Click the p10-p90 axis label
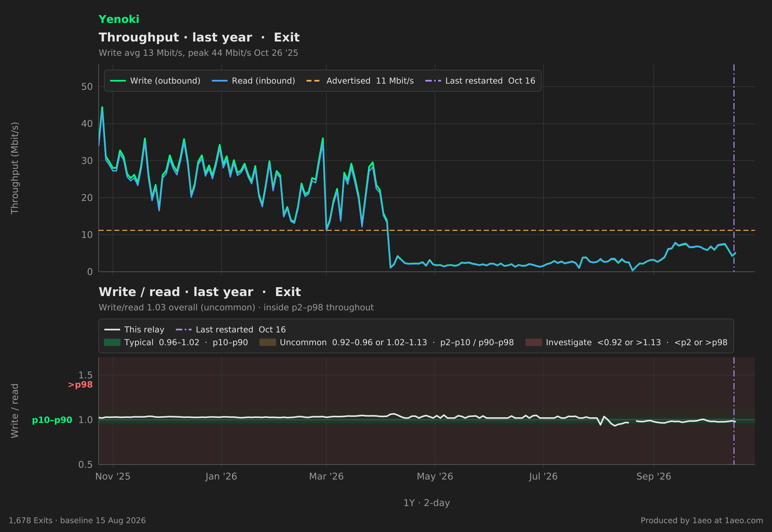The height and width of the screenshot is (532, 772). tap(52, 420)
